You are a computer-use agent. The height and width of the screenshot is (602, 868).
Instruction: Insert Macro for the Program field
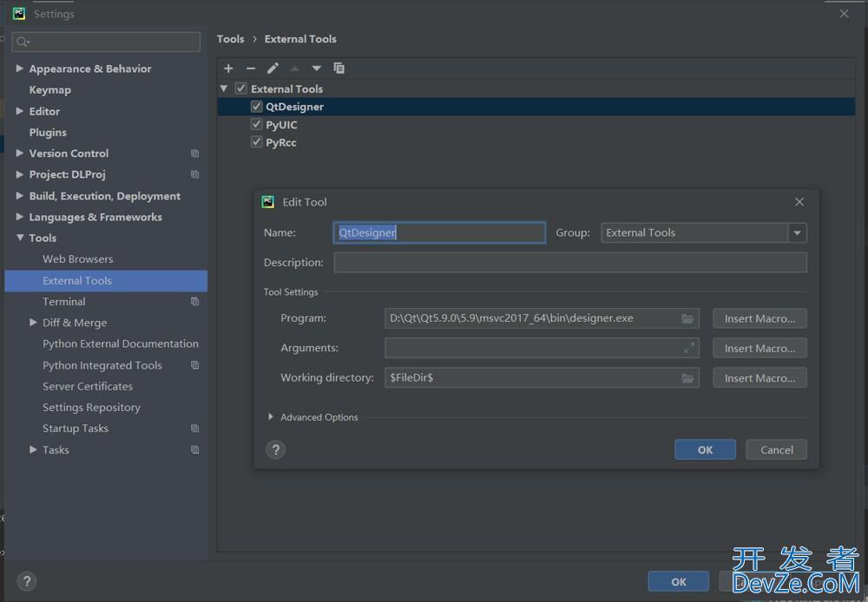[x=759, y=318]
